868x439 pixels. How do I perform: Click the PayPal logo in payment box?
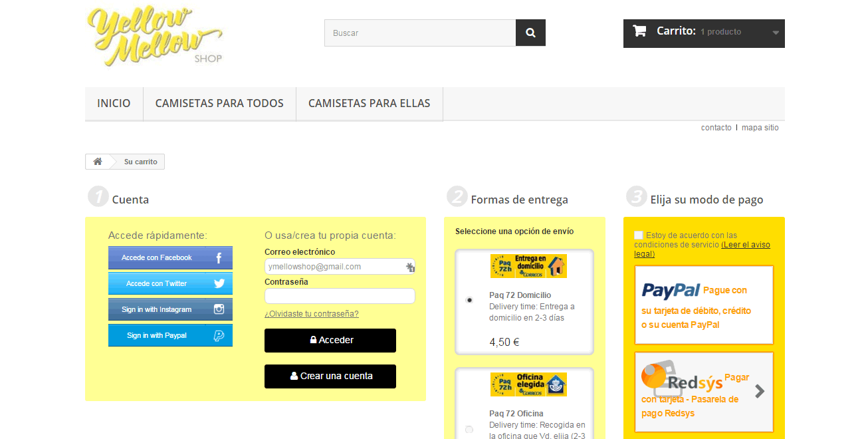(x=671, y=291)
